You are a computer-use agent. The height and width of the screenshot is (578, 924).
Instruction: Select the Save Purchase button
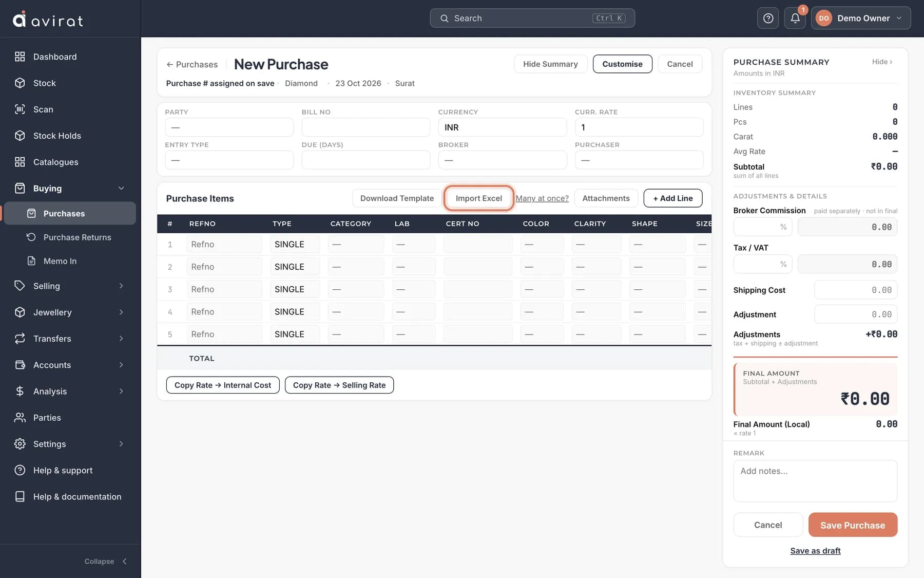(853, 525)
